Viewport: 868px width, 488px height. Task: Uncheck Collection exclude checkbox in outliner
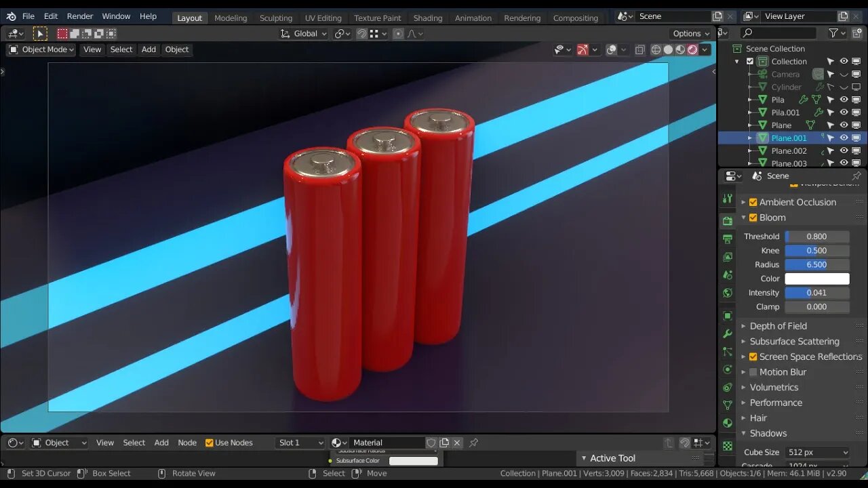[750, 61]
